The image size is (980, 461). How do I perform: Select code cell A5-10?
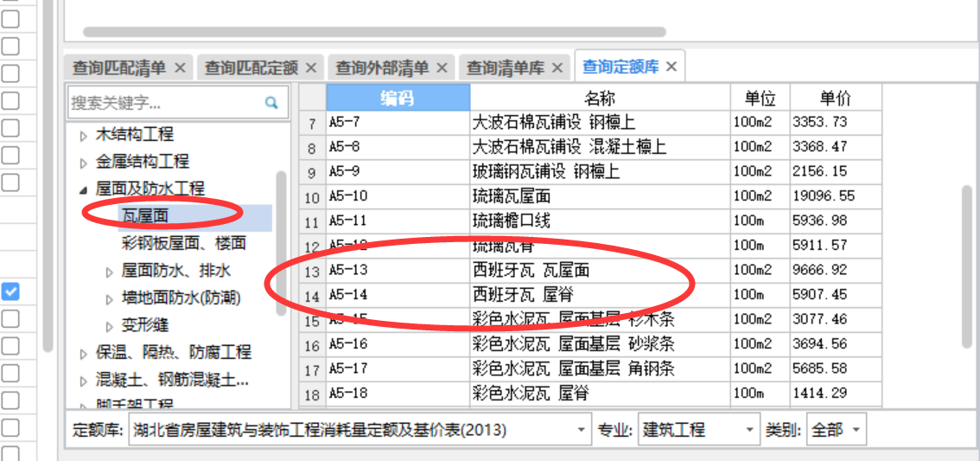pos(398,196)
